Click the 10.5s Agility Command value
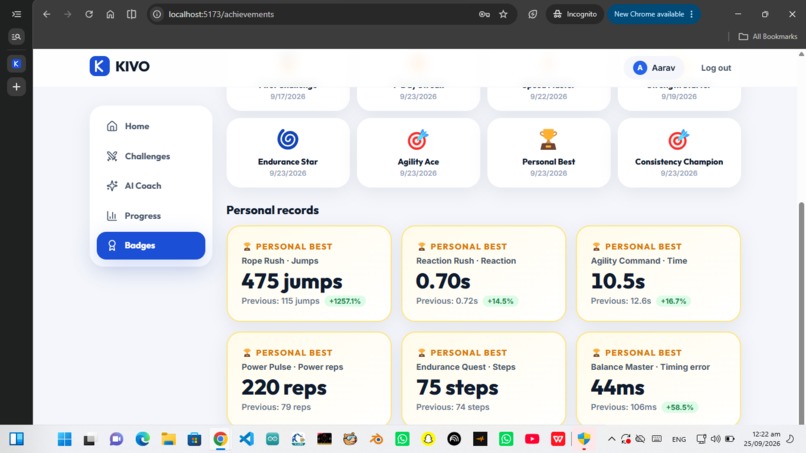 [617, 281]
